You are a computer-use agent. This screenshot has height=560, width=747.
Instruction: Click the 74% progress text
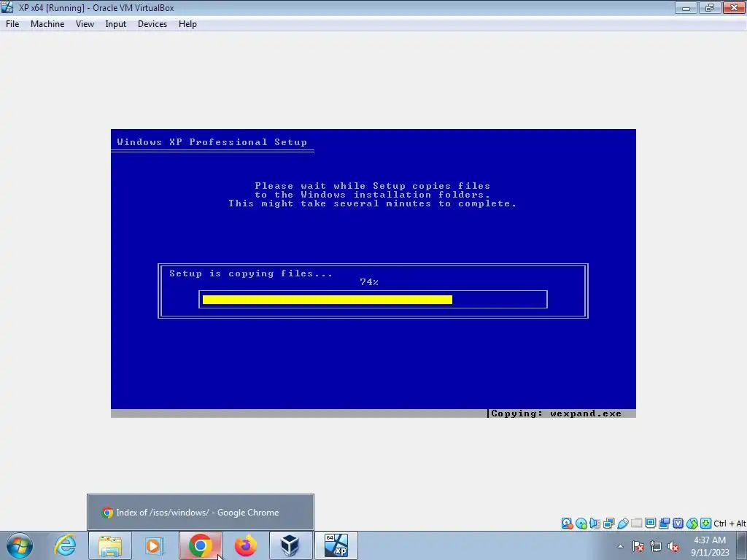coord(369,282)
